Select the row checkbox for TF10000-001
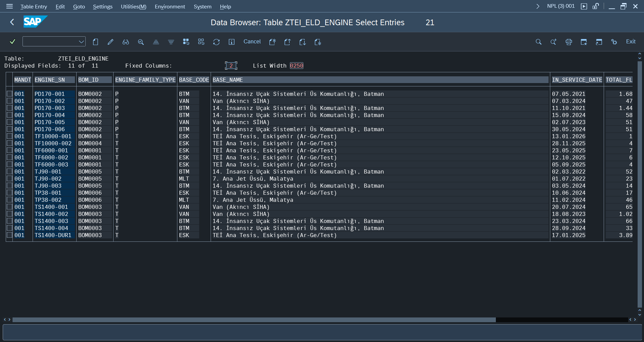 [9, 136]
